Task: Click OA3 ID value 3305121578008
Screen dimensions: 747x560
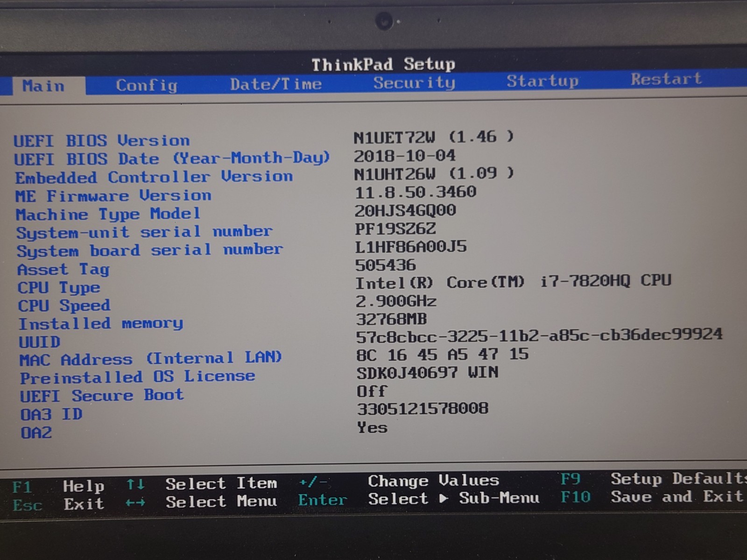Action: pos(423,409)
